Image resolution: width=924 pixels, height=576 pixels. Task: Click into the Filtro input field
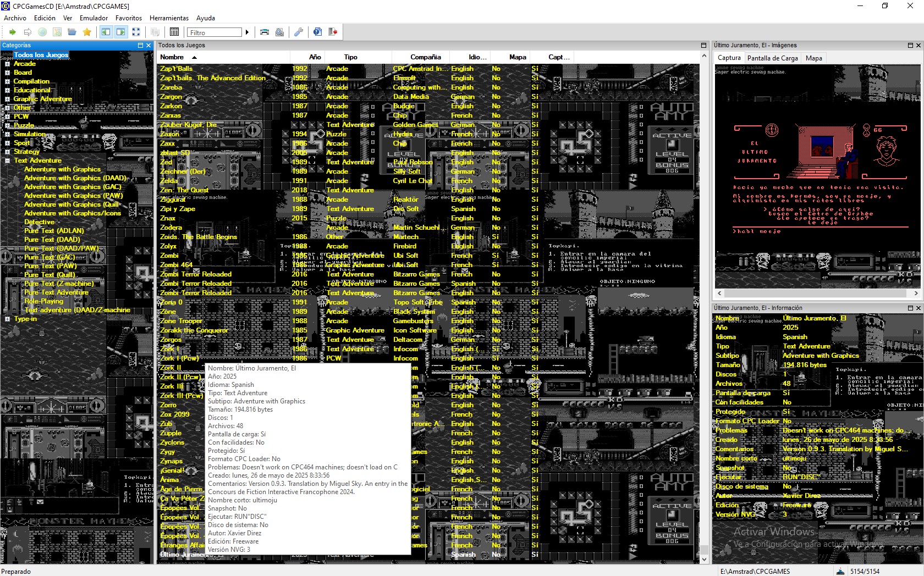(215, 32)
